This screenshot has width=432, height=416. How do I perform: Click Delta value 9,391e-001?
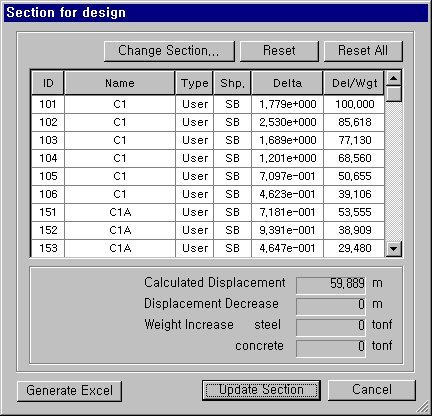click(x=287, y=230)
